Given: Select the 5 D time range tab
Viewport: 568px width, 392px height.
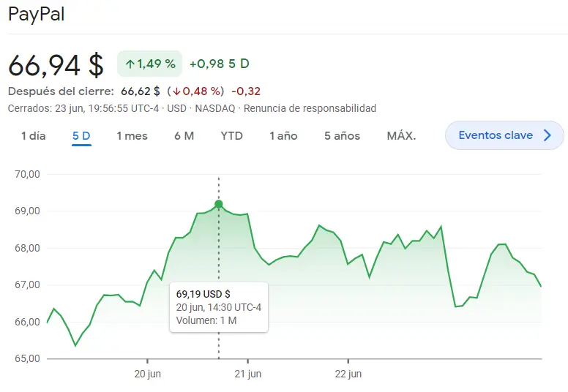Looking at the screenshot, I should point(81,136).
